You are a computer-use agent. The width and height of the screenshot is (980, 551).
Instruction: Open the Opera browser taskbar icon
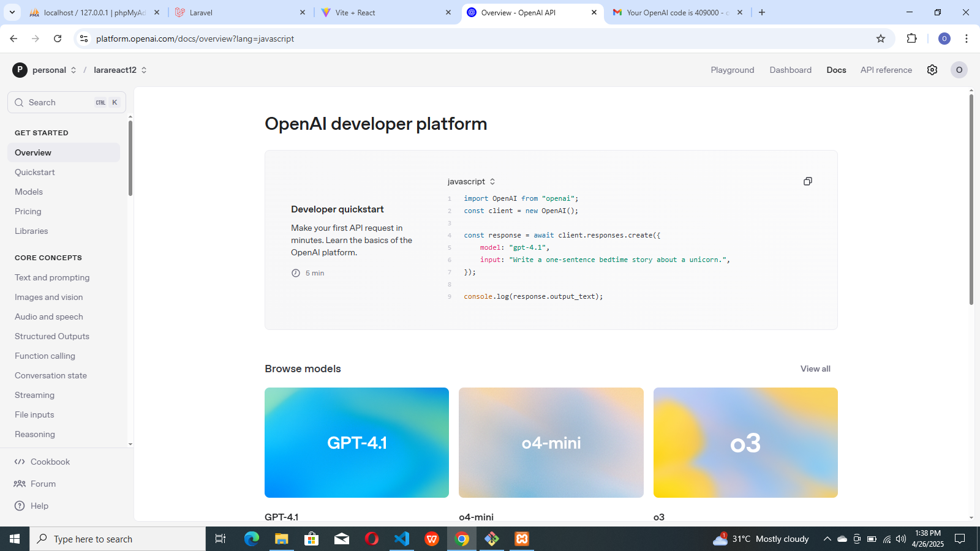point(372,539)
